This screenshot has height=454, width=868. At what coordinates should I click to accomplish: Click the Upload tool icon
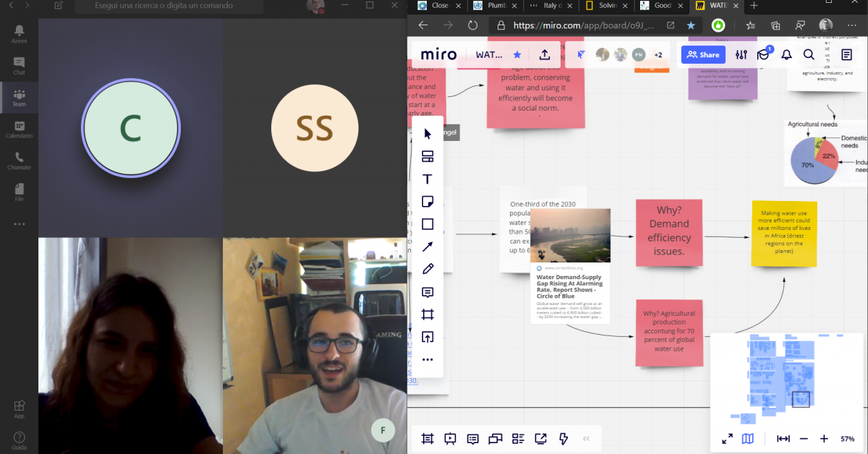coord(427,337)
